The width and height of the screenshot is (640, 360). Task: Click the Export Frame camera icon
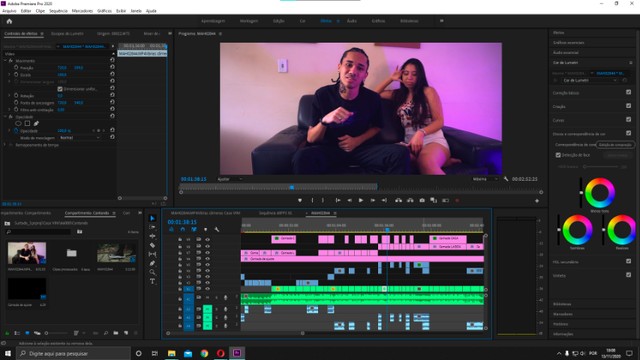coord(422,200)
